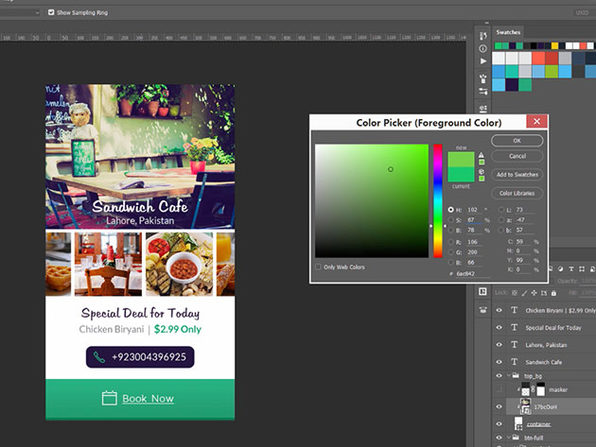Open Color Libraries button
Image resolution: width=596 pixels, height=447 pixels.
pos(517,193)
